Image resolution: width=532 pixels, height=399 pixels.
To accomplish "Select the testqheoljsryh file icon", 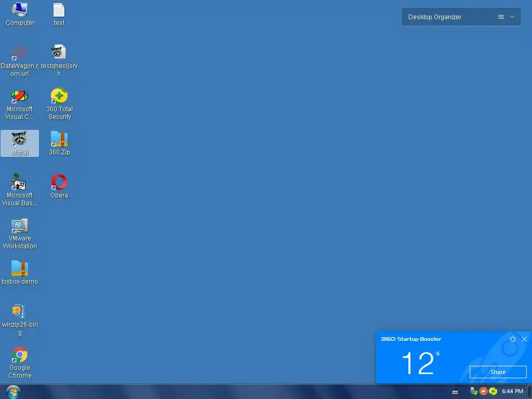I will tap(59, 61).
